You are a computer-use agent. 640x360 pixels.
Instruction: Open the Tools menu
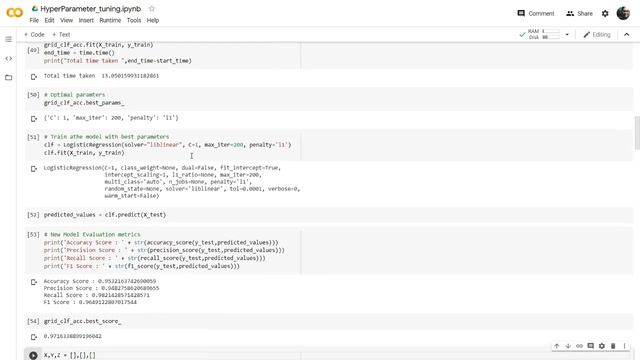134,20
